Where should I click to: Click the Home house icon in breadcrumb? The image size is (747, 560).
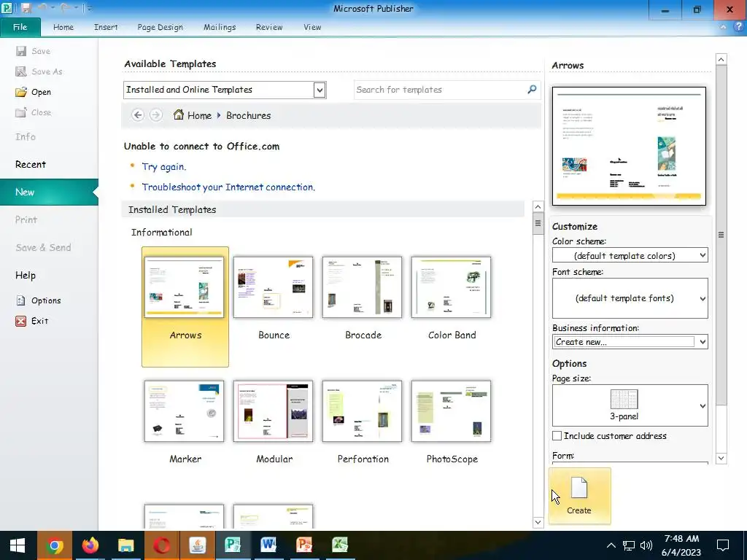(179, 114)
